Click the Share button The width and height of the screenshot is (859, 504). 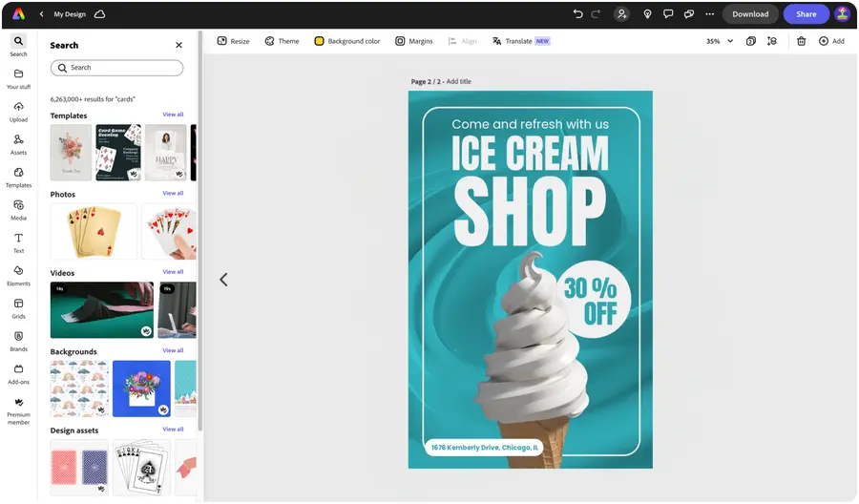(806, 14)
